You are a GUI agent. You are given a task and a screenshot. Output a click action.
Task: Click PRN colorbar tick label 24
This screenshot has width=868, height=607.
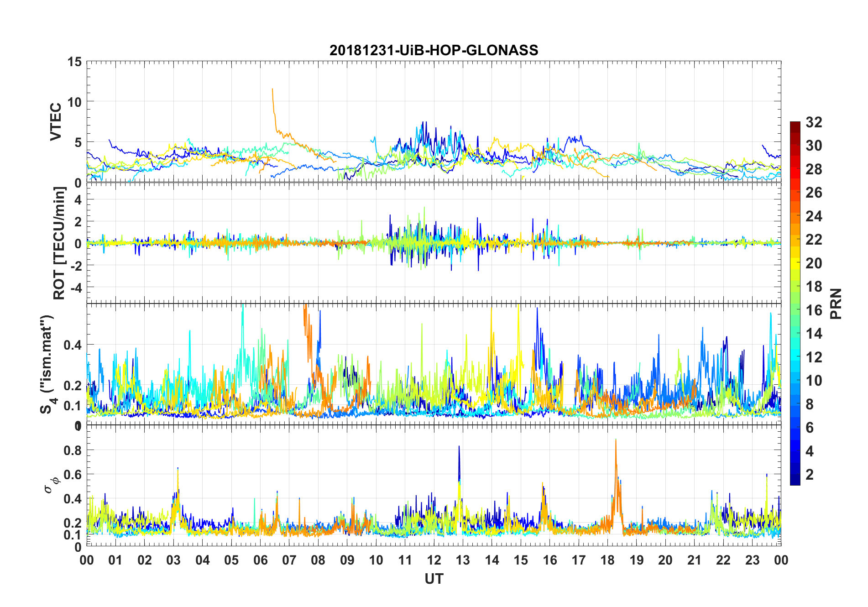pos(814,216)
